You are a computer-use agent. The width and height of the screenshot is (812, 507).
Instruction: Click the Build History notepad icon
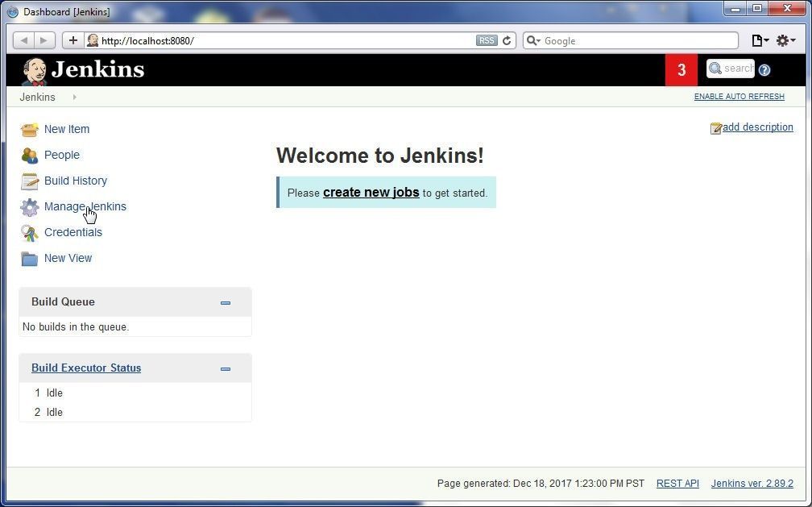[30, 181]
